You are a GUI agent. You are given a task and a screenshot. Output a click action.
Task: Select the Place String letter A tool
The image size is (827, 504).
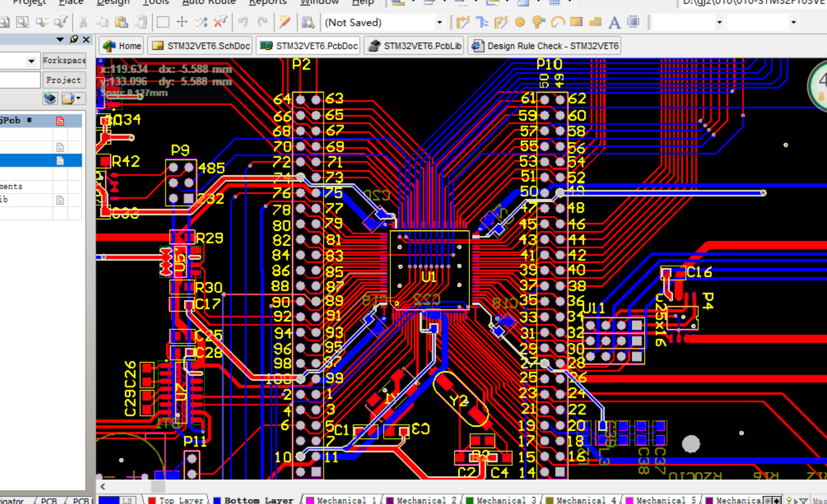click(x=615, y=22)
